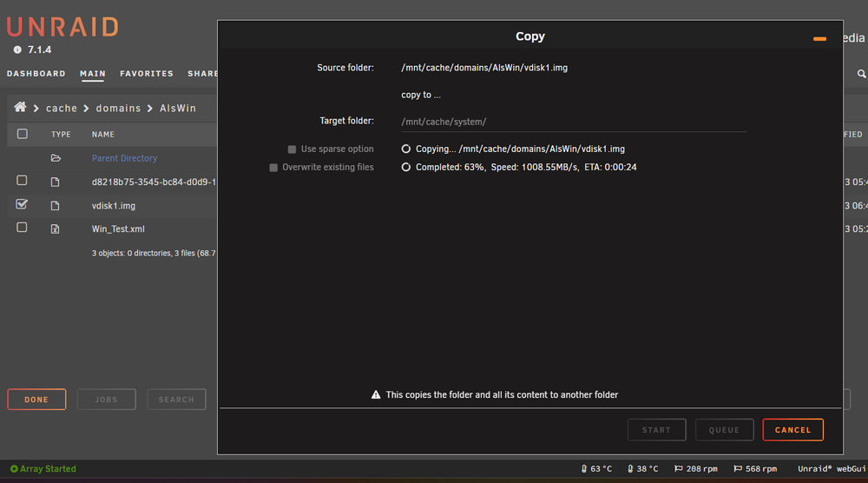The image size is (868, 483).
Task: Go to the domains breadcrumb folder
Action: (x=118, y=109)
